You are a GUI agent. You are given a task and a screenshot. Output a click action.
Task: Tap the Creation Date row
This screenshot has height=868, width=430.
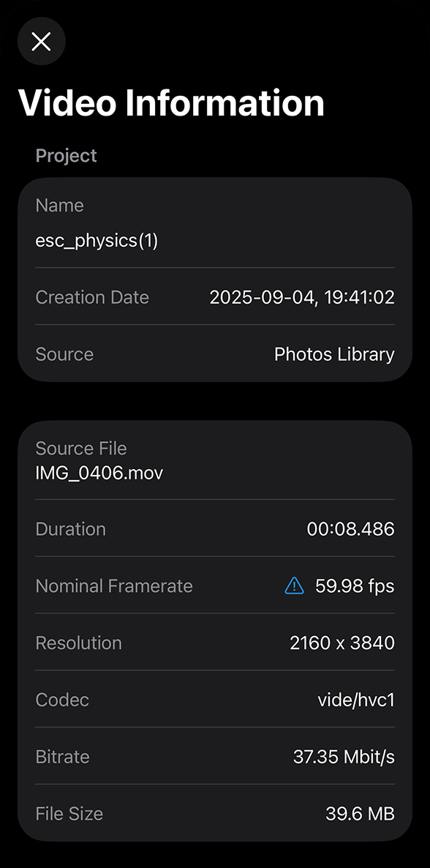point(215,297)
